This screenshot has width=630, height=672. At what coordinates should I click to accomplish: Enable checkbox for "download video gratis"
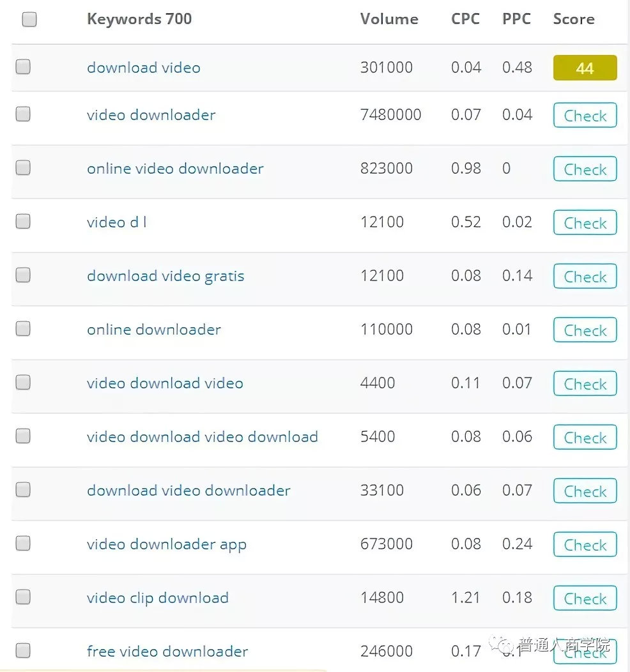[23, 275]
